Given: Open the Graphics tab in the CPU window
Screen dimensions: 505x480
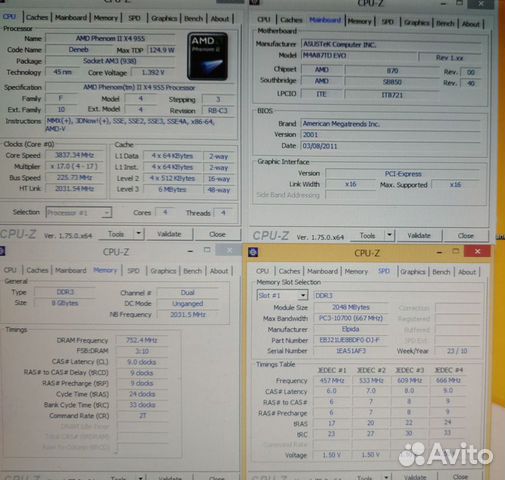Looking at the screenshot, I should tap(164, 19).
